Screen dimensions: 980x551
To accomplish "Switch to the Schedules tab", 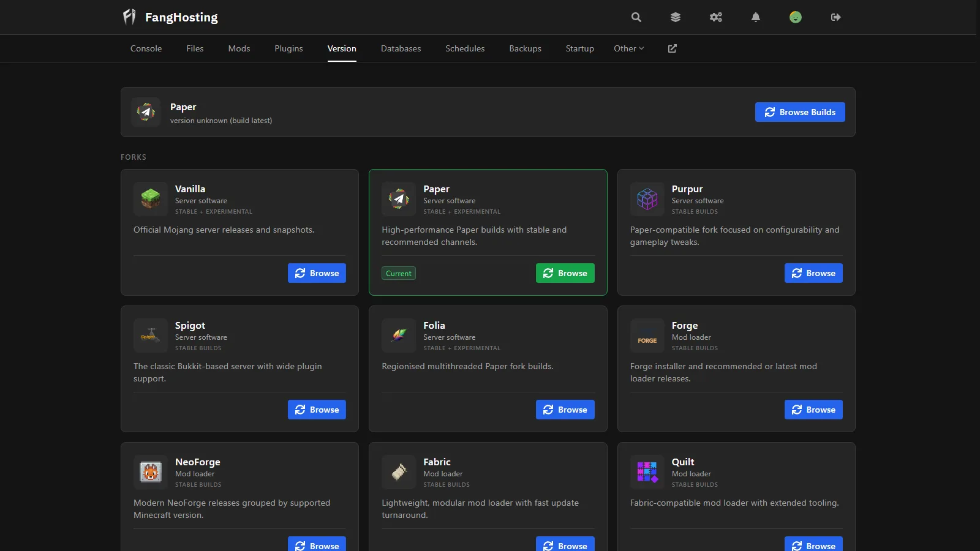I will click(x=465, y=48).
